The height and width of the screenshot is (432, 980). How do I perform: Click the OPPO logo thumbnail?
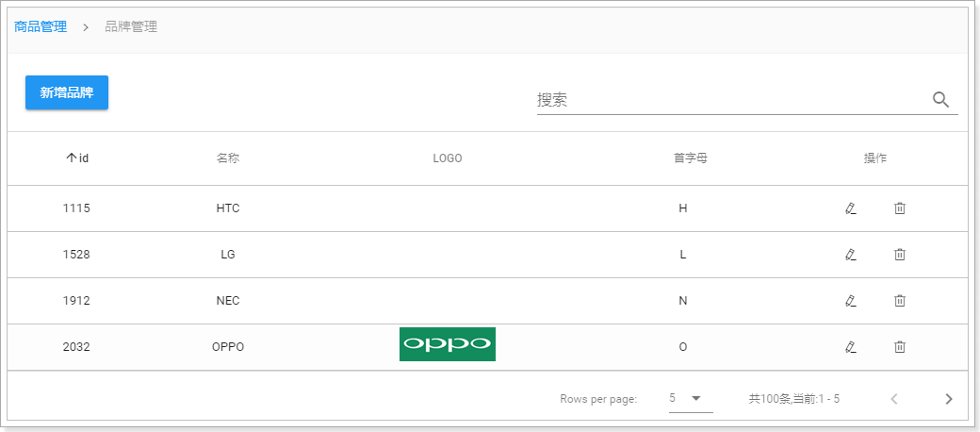tap(448, 345)
